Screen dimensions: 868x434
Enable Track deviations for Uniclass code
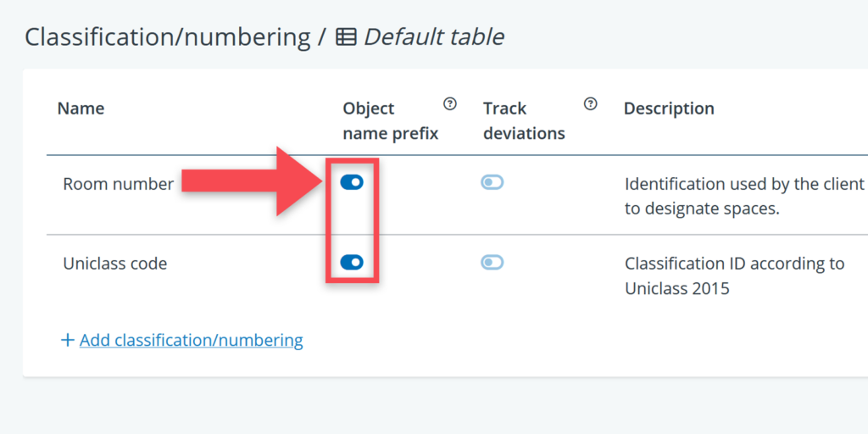coord(492,263)
